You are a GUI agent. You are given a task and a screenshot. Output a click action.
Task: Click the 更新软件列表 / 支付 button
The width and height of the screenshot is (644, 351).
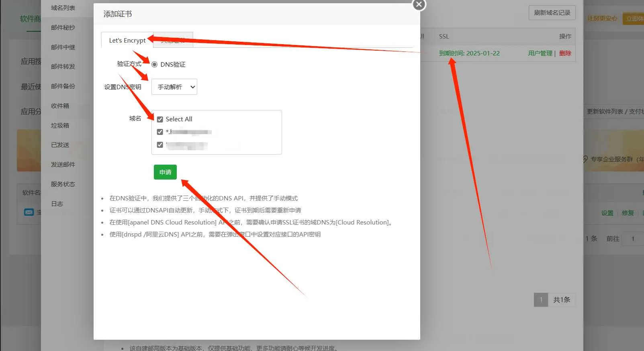(615, 111)
